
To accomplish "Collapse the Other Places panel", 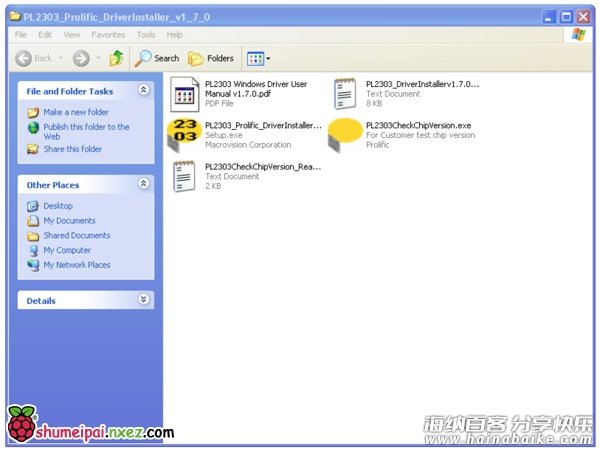I will (143, 184).
